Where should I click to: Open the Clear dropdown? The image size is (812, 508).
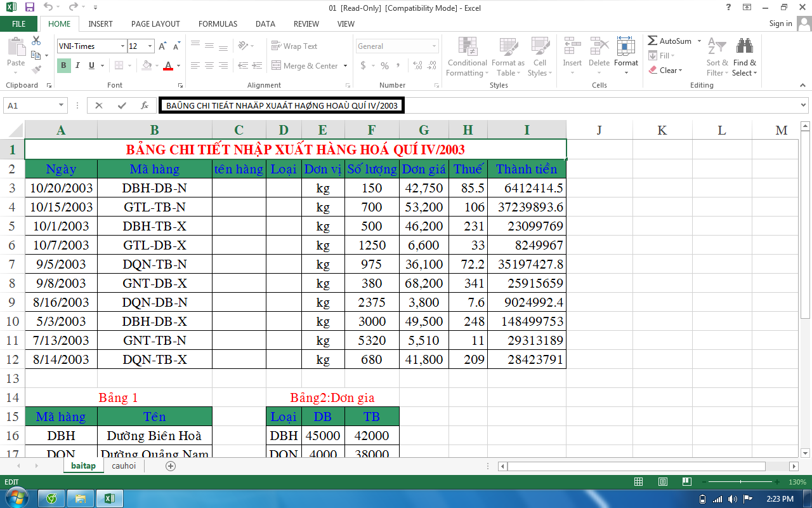coord(665,70)
